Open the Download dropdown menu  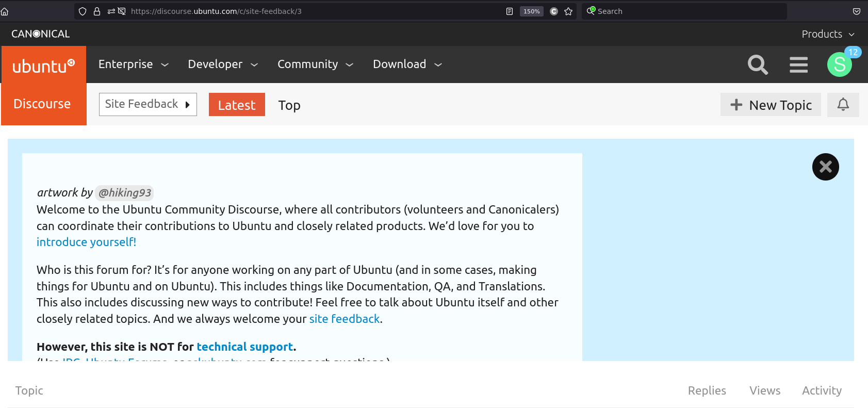click(x=407, y=64)
